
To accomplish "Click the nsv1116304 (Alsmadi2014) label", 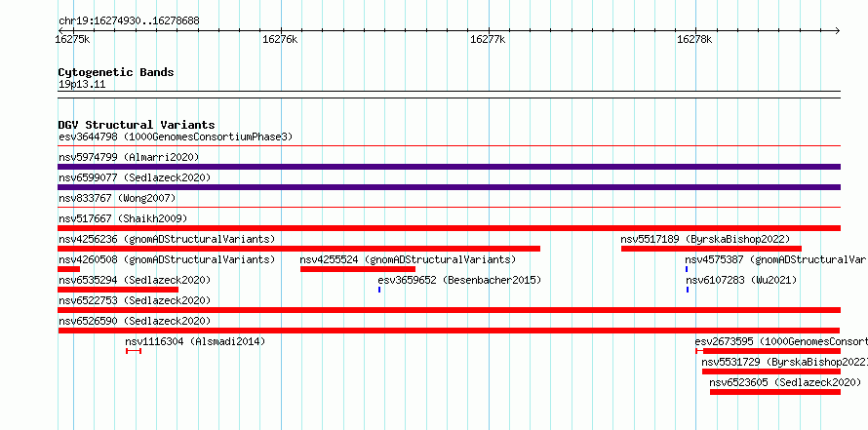I will [195, 341].
